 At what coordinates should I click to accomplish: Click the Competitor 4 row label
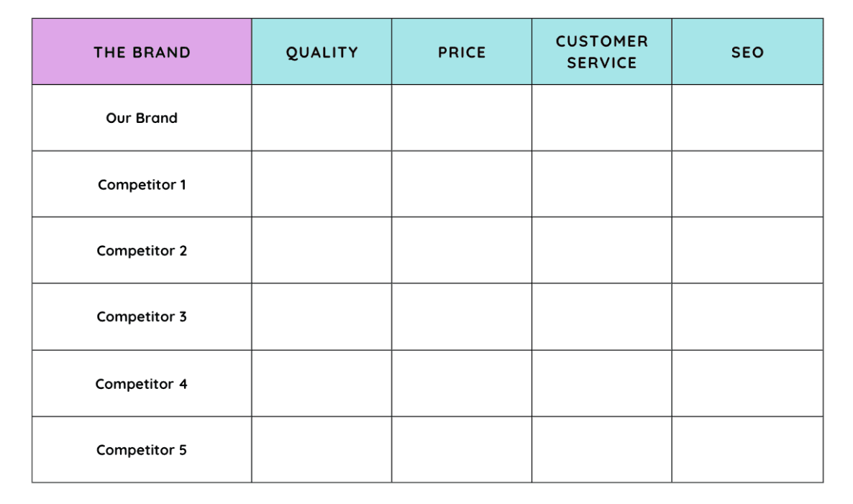pos(142,383)
